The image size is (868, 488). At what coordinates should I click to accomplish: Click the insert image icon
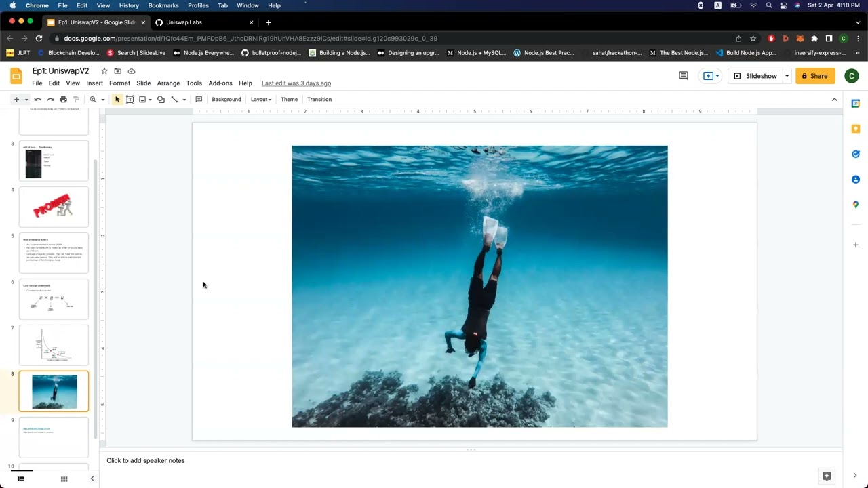[142, 100]
